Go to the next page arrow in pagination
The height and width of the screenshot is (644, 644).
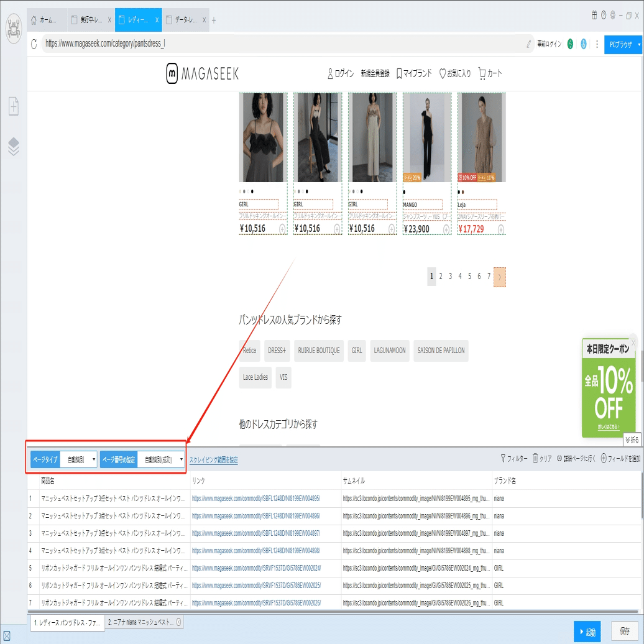point(499,277)
